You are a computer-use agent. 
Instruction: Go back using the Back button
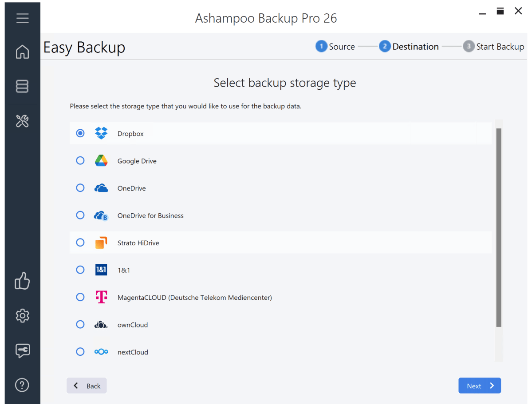point(87,386)
